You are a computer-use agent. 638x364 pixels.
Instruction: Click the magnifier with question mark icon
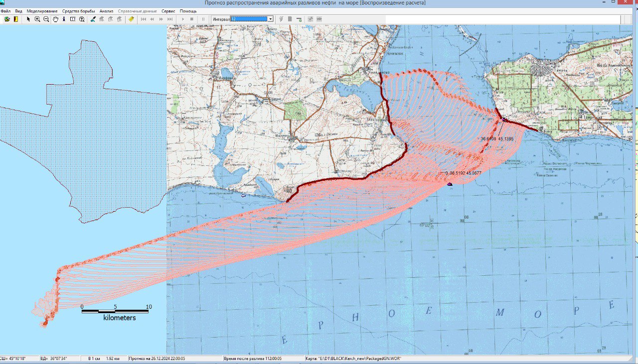point(82,19)
